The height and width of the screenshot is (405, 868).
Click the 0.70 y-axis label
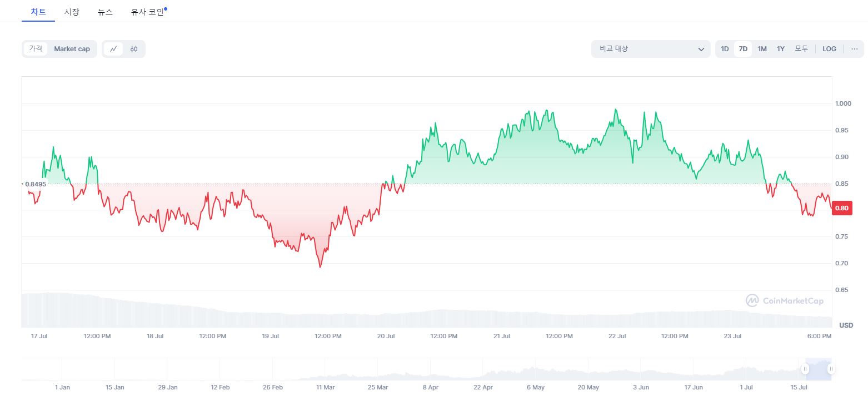[x=841, y=263]
